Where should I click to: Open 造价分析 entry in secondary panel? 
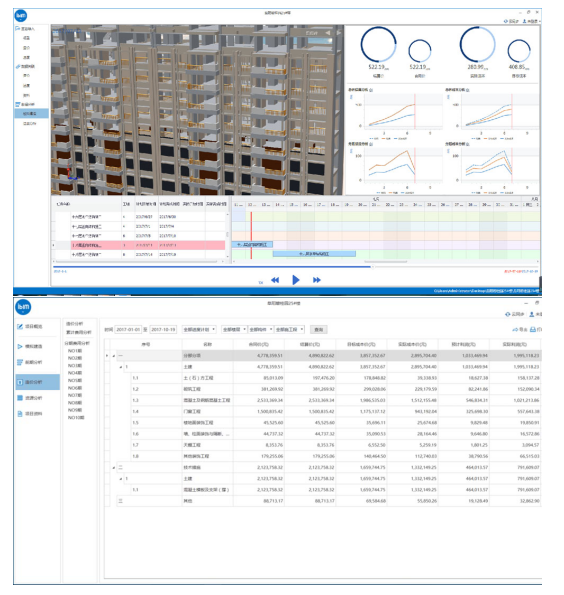click(x=74, y=324)
